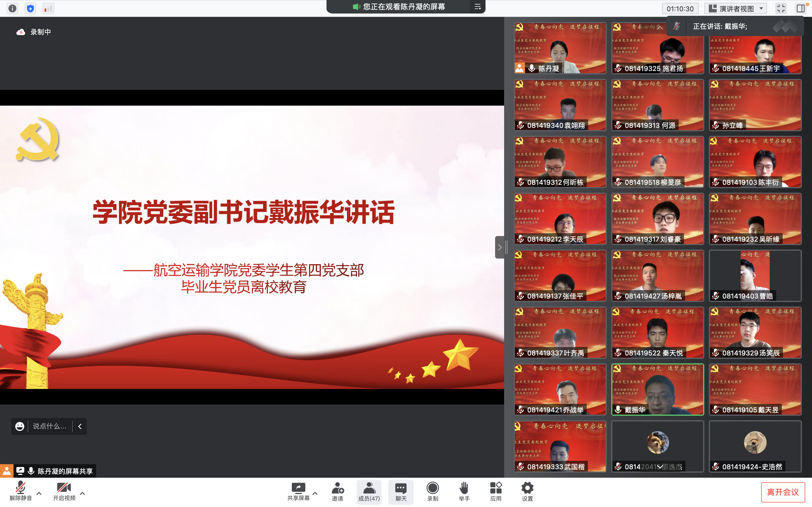The width and height of the screenshot is (812, 507).
Task: Expand audio options arrow beside 解除静音
Action: tap(39, 493)
